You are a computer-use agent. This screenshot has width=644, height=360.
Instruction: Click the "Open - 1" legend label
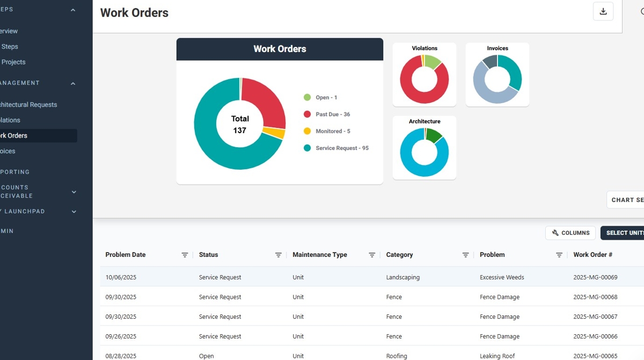point(326,98)
